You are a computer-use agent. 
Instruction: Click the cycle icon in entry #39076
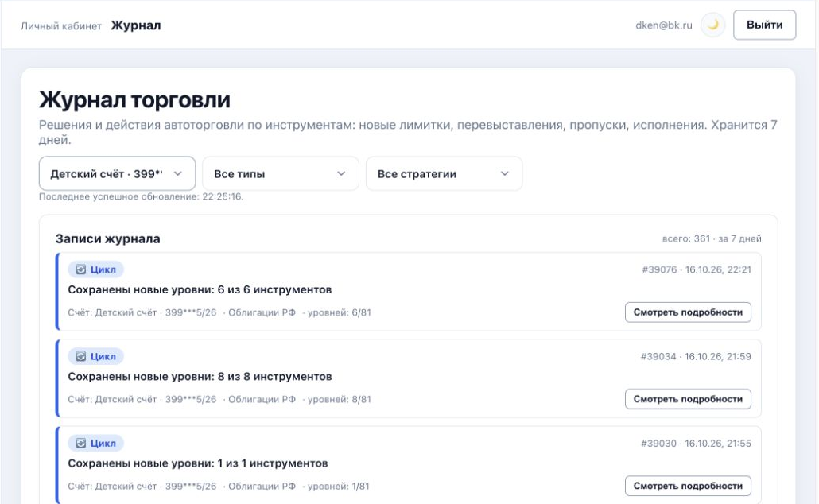point(80,269)
